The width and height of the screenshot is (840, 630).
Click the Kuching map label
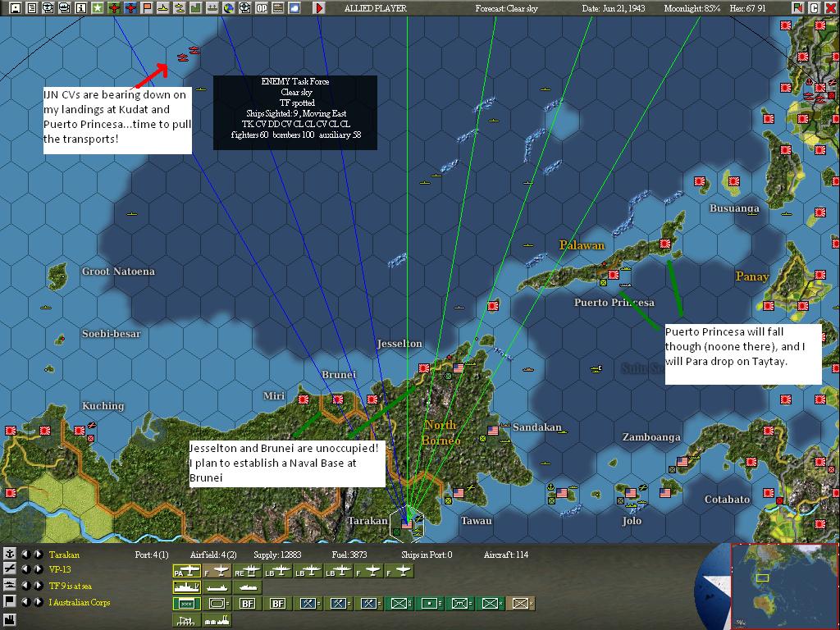click(103, 405)
